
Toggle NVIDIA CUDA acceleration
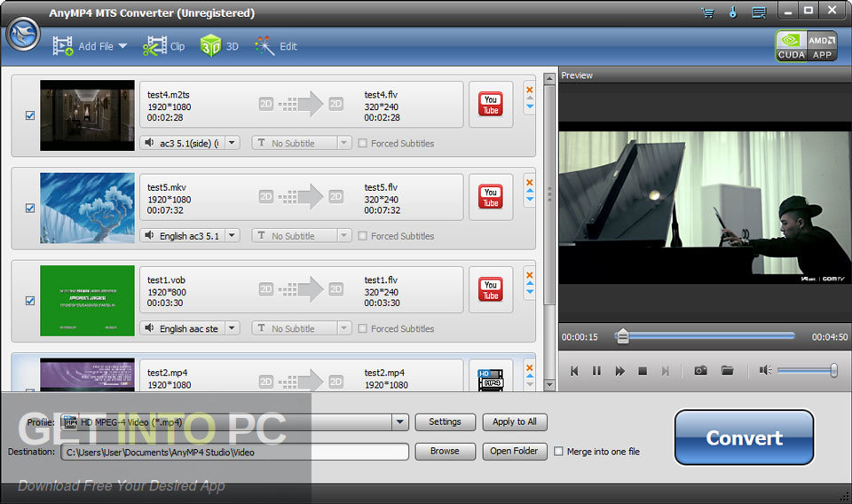[x=791, y=45]
